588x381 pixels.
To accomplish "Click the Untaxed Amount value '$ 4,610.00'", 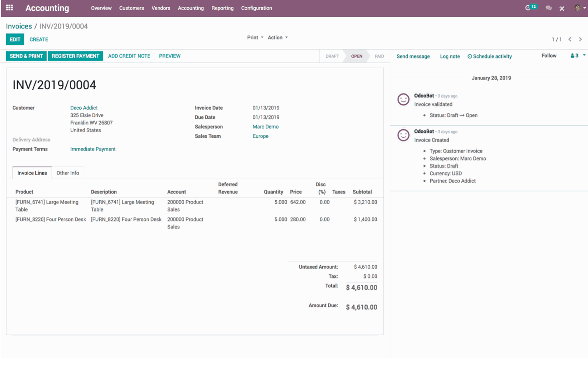I will click(x=365, y=267).
